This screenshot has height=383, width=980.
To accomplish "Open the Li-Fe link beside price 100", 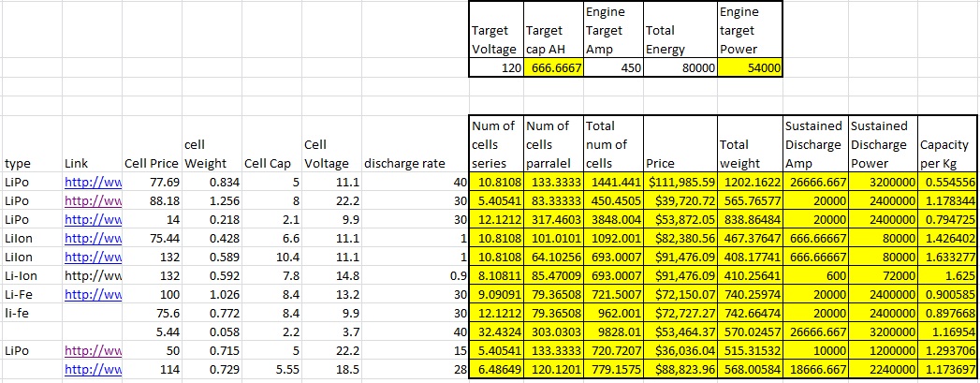I will pos(92,295).
